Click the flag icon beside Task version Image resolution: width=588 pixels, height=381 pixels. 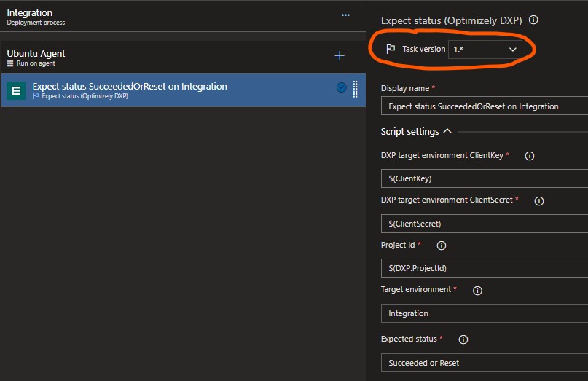click(x=391, y=49)
